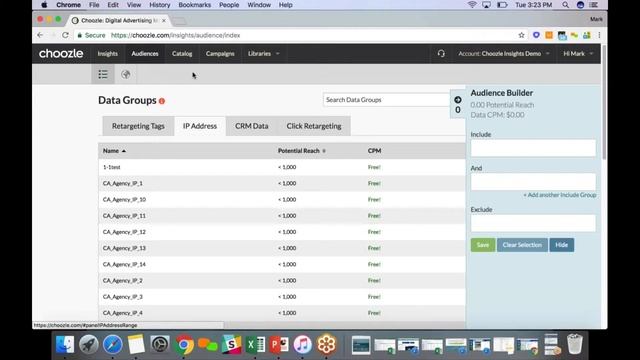Open the History menu in the menu bar

(159, 5)
